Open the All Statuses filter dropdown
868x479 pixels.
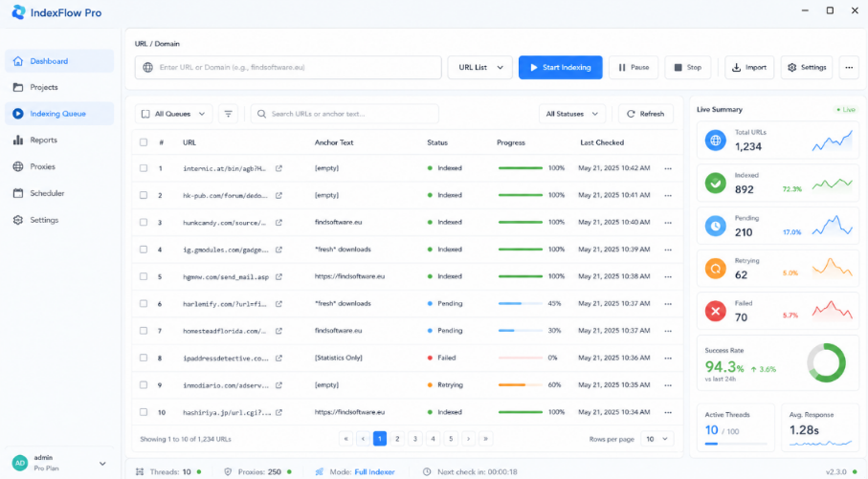[x=572, y=114]
